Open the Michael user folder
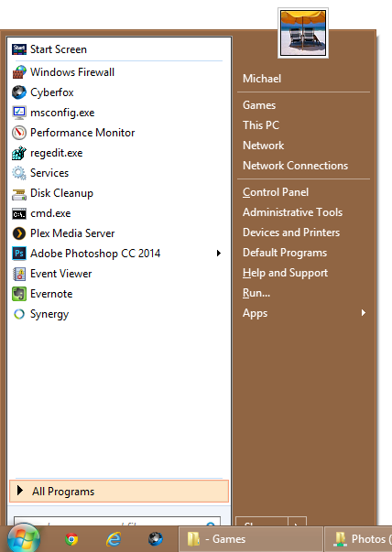Viewport: 392px width, 552px height. coord(262,78)
